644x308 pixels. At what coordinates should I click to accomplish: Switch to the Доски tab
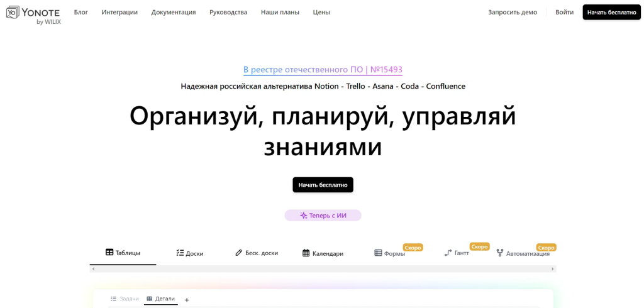coord(190,253)
